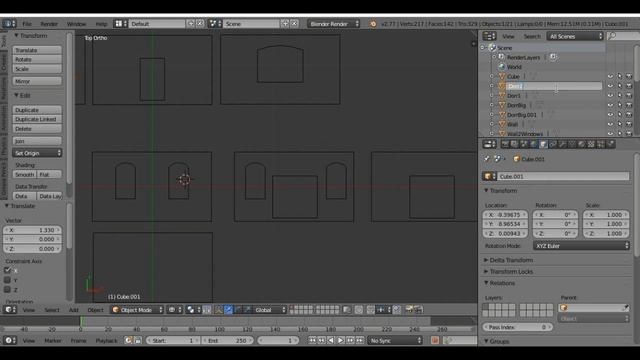Click the OpenGL render image icon

tap(409, 310)
